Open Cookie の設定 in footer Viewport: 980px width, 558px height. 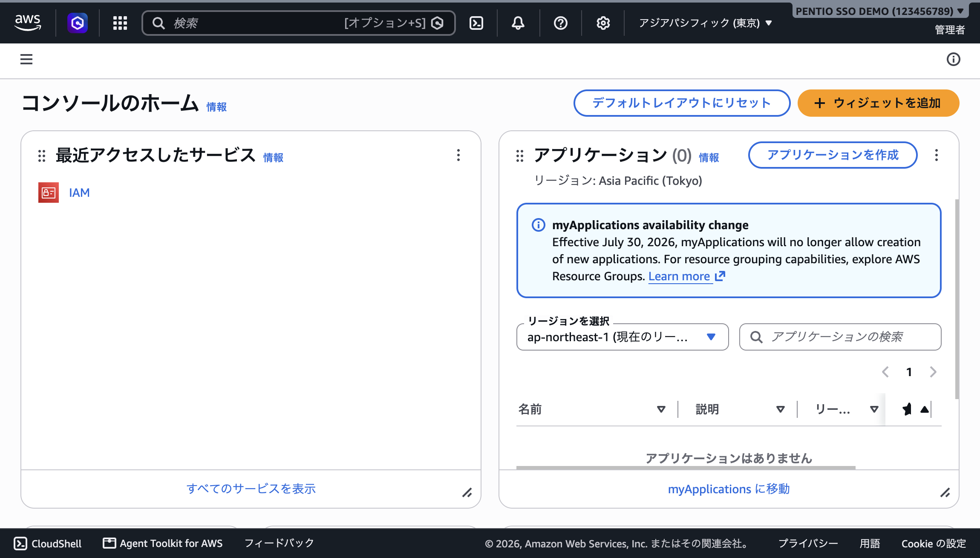click(934, 544)
